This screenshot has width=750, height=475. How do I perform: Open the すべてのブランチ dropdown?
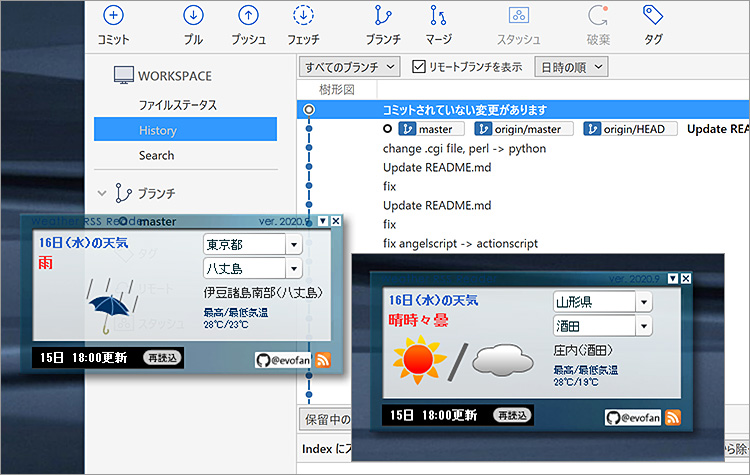pos(350,67)
